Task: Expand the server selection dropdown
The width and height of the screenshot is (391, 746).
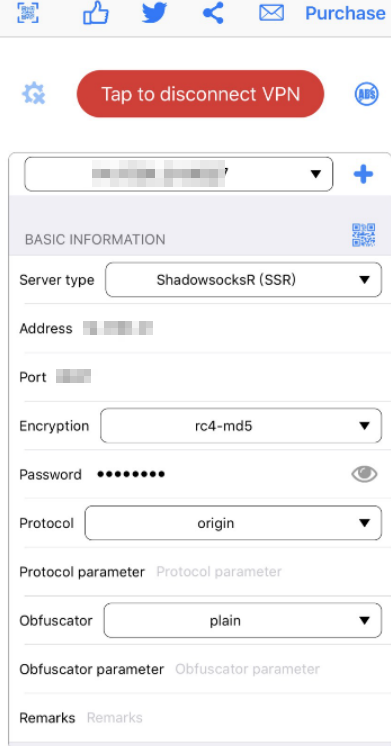Action: pos(179,174)
